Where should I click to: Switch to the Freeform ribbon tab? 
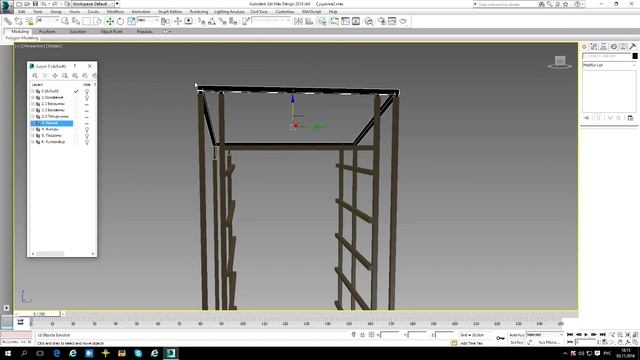[47, 31]
